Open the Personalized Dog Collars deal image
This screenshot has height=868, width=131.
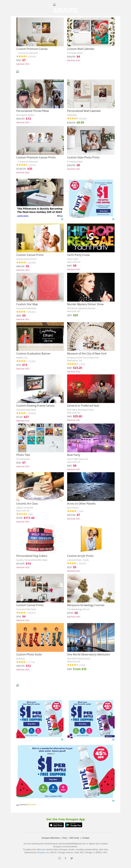click(x=40, y=538)
